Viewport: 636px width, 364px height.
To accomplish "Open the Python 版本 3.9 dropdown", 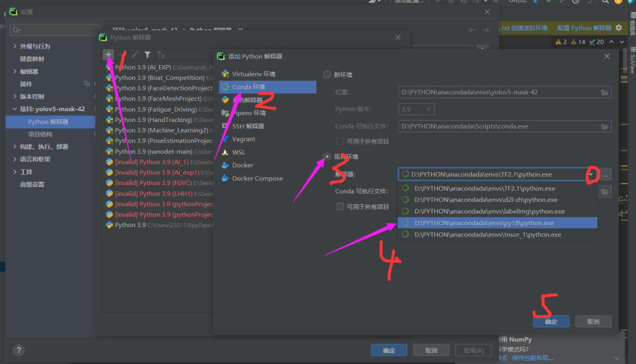I will point(417,109).
